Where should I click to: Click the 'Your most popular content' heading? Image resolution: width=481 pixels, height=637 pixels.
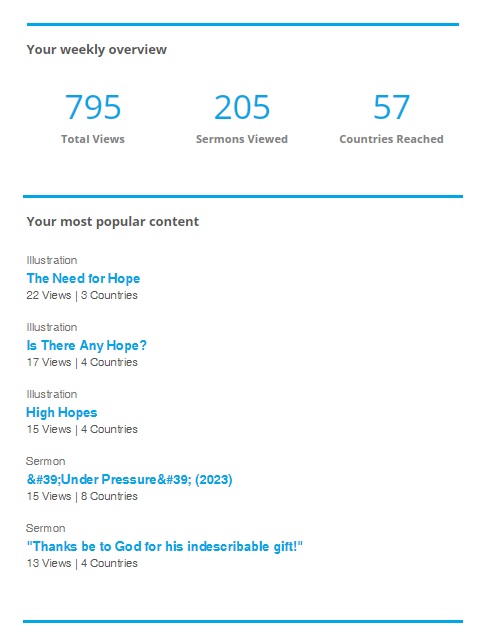[x=113, y=221]
